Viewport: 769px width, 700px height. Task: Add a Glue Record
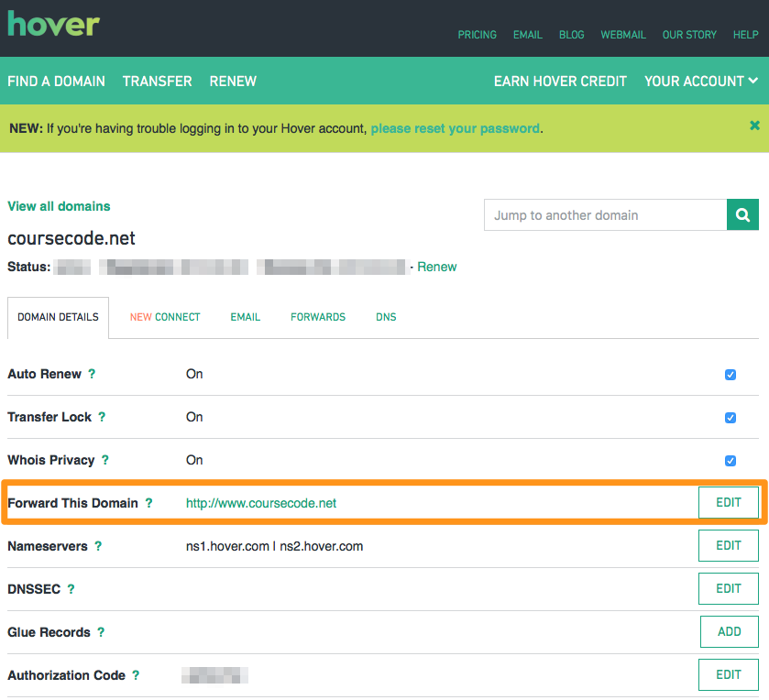(x=730, y=632)
